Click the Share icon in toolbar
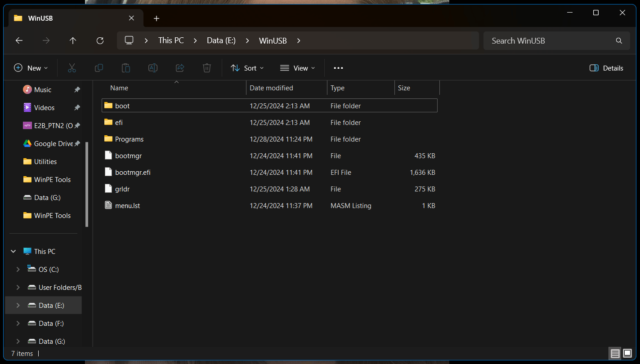Image resolution: width=640 pixels, height=364 pixels. 180,68
